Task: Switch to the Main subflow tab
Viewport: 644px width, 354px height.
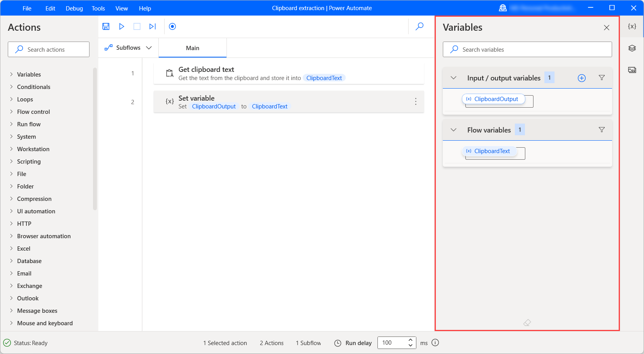Action: tap(193, 47)
